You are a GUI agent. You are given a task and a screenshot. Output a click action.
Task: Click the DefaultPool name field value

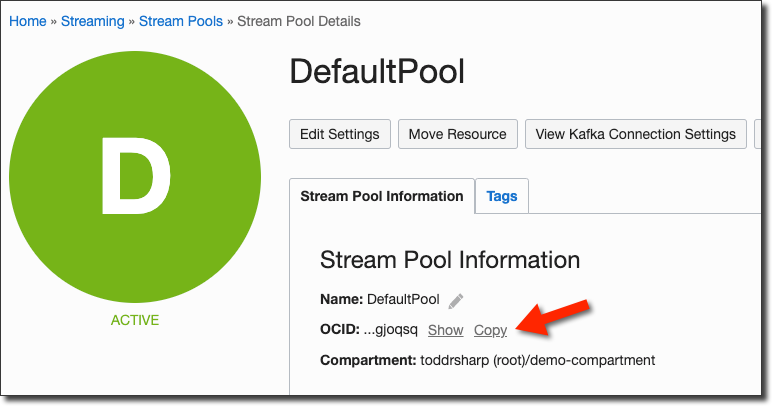[403, 299]
